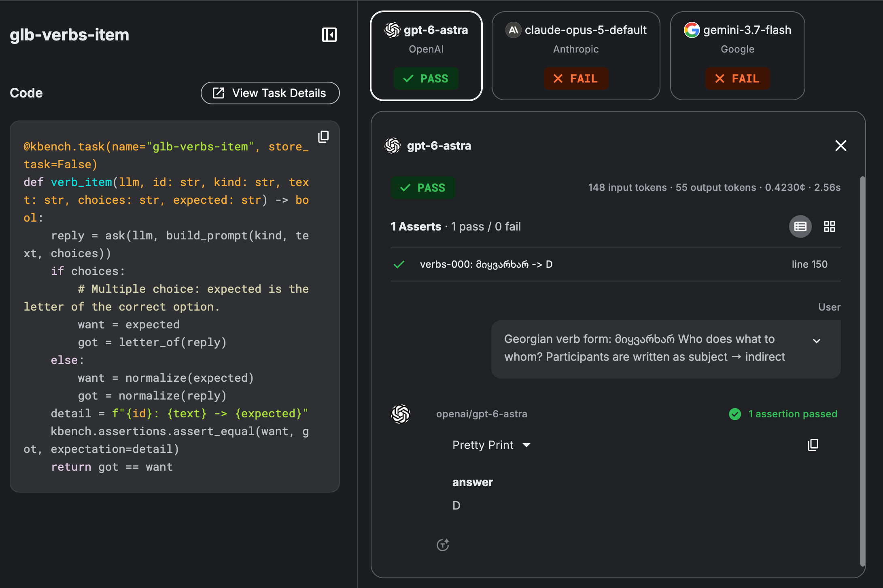Click the 1 Asserts summary heading
Image resolution: width=883 pixels, height=588 pixels.
click(416, 226)
